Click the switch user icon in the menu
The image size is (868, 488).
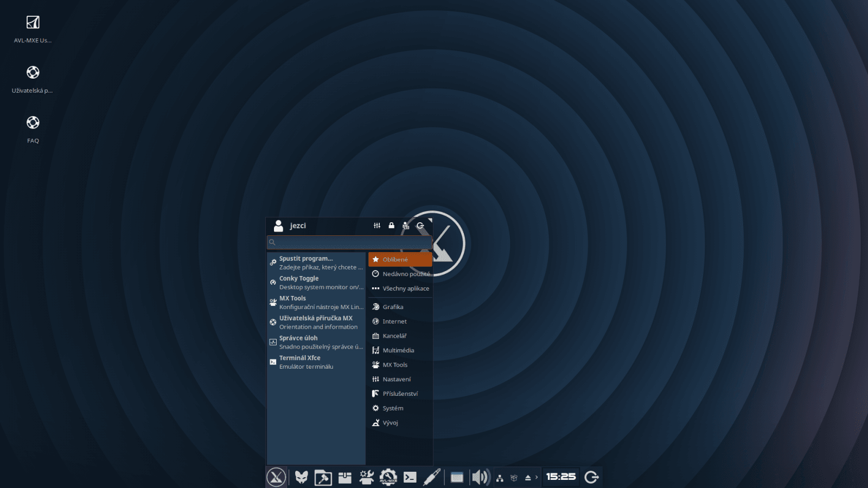point(405,225)
